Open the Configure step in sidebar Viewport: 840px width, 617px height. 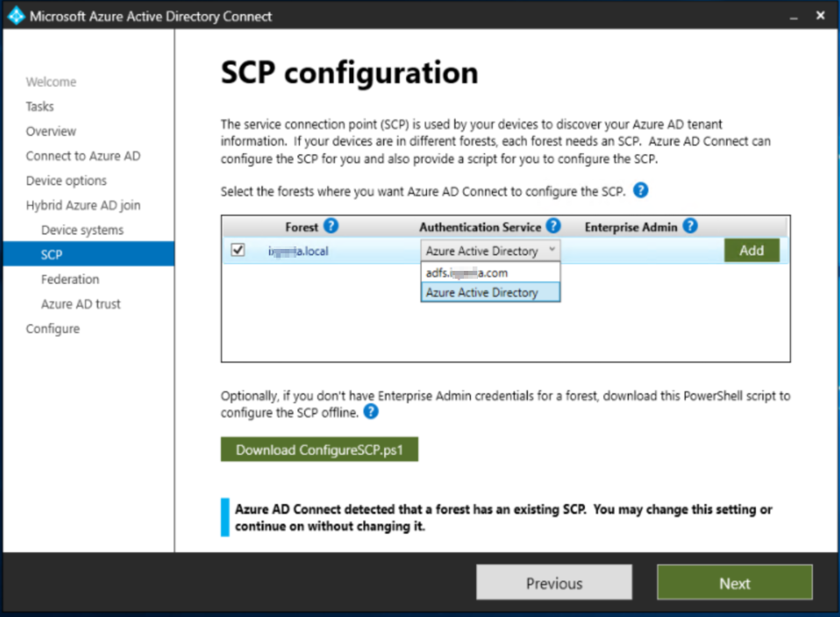(x=53, y=329)
